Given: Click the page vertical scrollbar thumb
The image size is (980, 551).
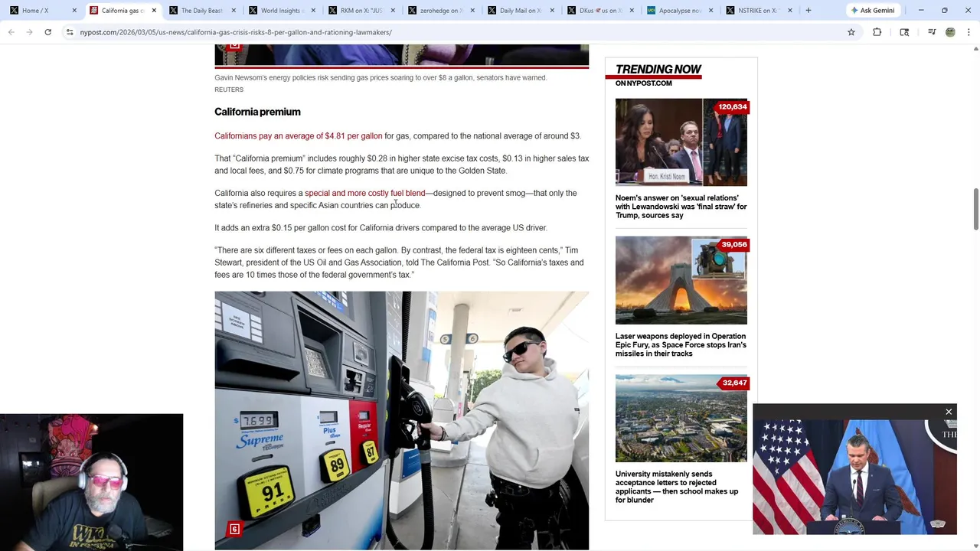Looking at the screenshot, I should click(975, 208).
